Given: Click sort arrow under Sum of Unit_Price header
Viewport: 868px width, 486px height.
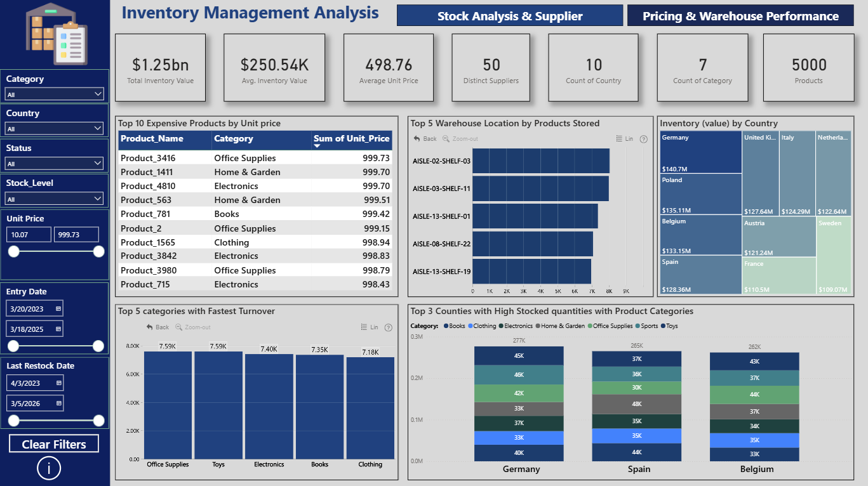Looking at the screenshot, I should [318, 146].
